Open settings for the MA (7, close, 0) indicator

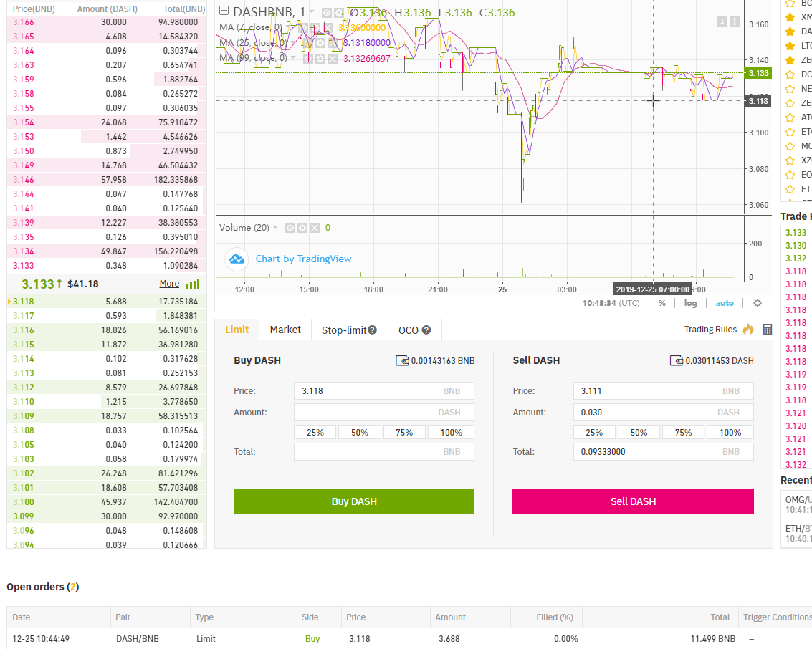pos(316,28)
